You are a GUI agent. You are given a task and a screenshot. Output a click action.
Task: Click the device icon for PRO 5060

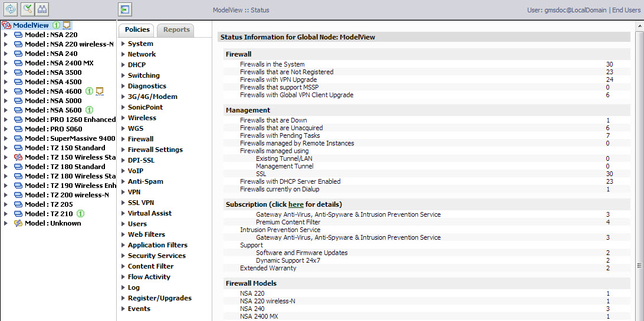[18, 129]
